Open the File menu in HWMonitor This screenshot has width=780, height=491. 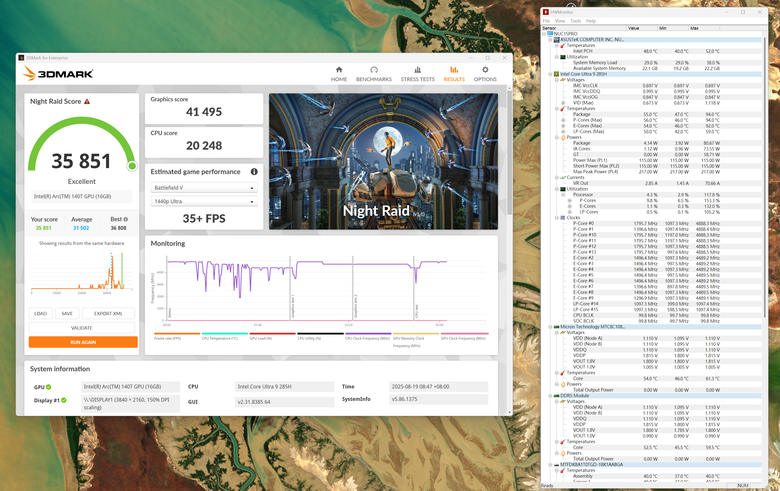[x=546, y=21]
